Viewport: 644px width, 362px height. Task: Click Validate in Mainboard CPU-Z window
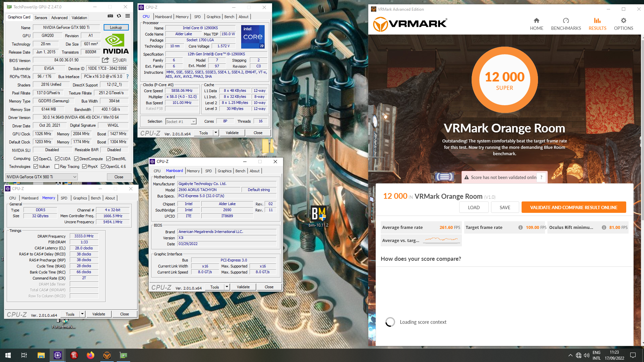pyautogui.click(x=243, y=287)
